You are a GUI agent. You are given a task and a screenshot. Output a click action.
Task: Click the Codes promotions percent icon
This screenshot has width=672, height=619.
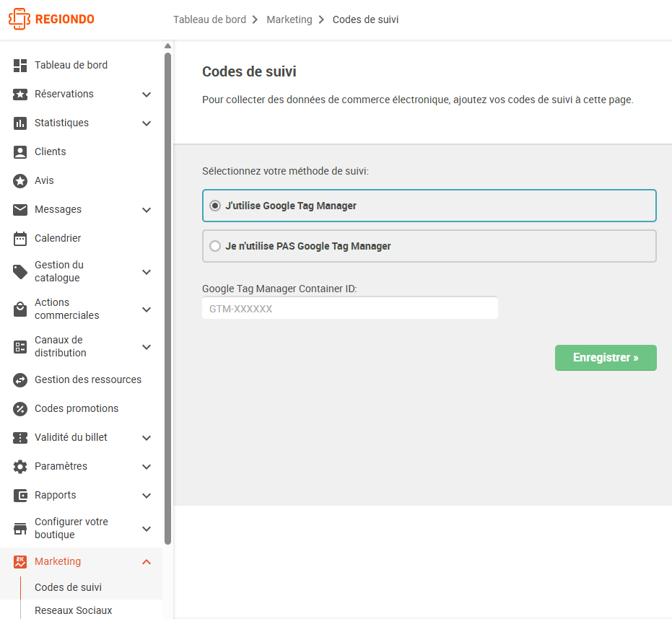coord(20,408)
